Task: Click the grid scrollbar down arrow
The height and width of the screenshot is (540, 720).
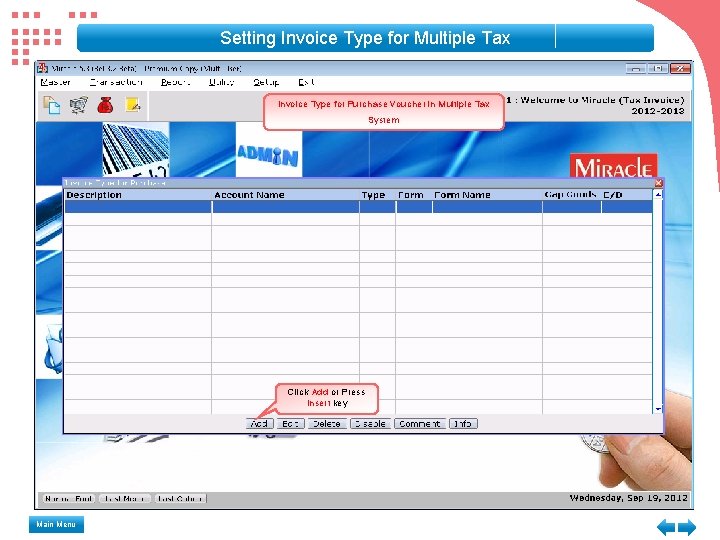Action: coord(658,409)
